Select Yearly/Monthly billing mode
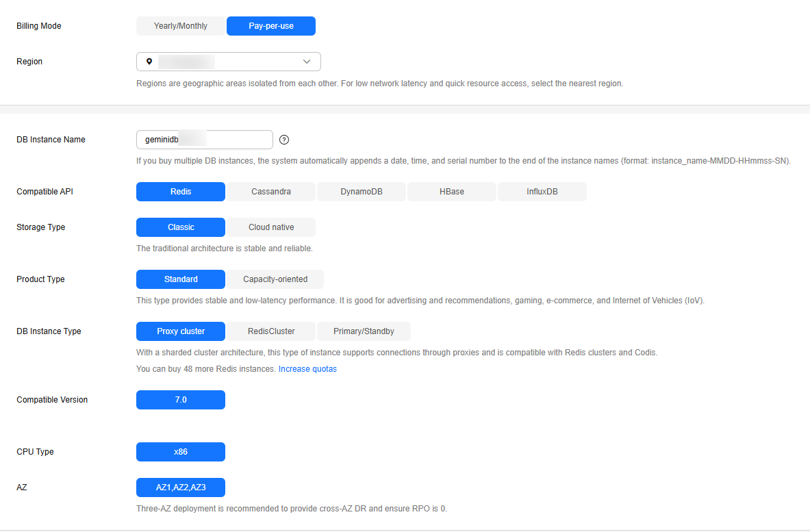The width and height of the screenshot is (810, 532). pos(180,26)
